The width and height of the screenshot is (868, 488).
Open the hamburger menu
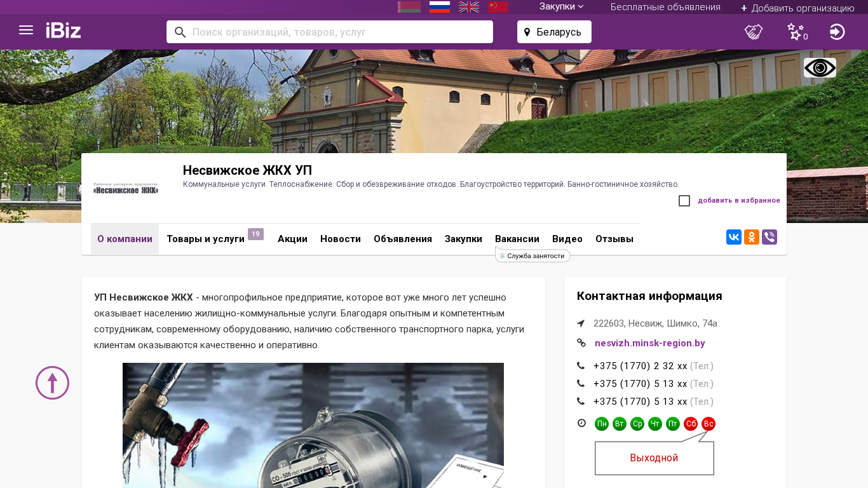(26, 30)
